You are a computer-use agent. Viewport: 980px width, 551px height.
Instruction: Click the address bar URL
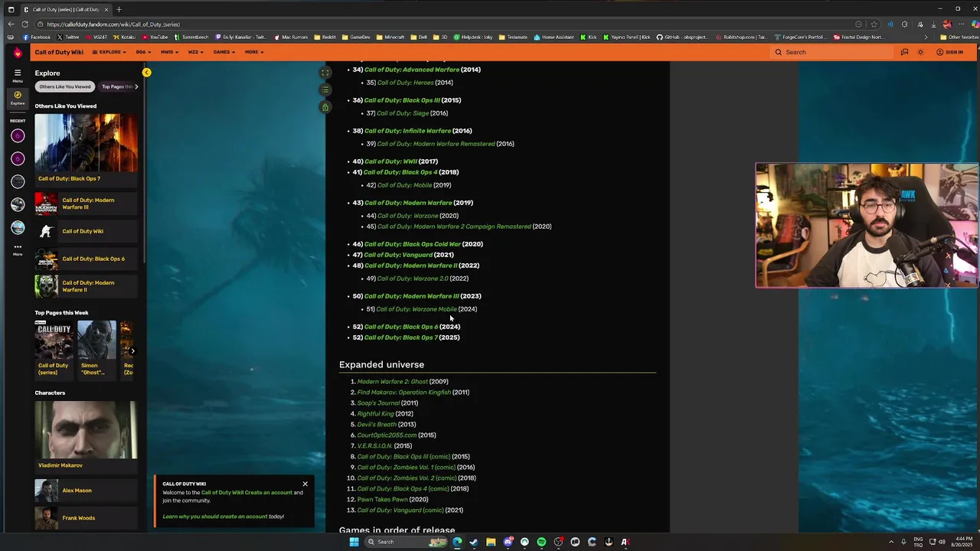(x=113, y=24)
